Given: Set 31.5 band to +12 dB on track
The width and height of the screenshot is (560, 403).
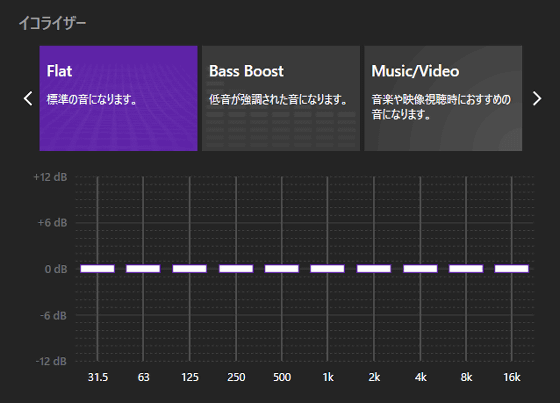Looking at the screenshot, I should (98, 177).
